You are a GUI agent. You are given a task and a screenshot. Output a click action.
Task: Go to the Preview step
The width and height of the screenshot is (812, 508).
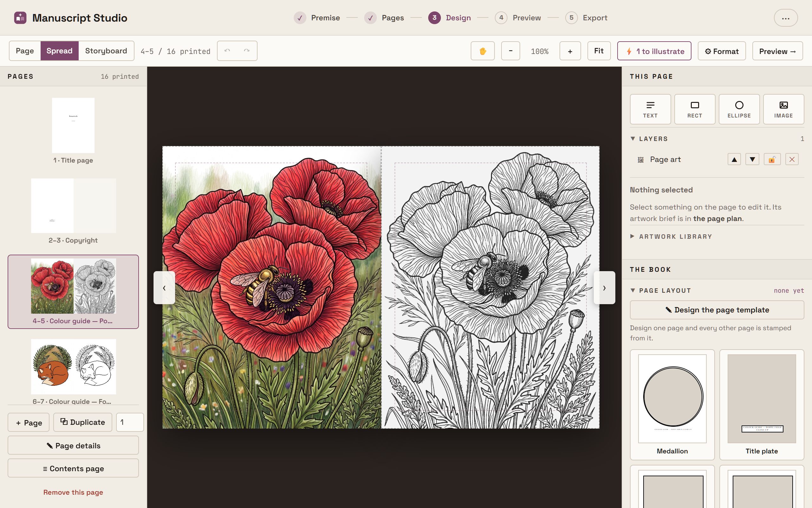[518, 18]
